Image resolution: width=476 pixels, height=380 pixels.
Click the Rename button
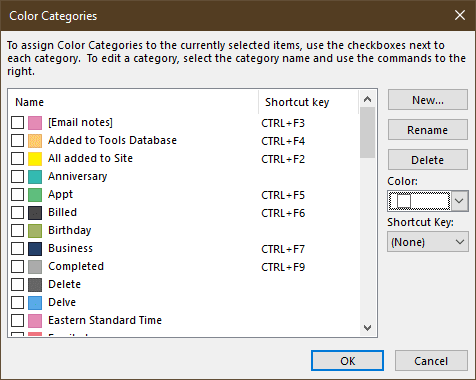point(428,130)
